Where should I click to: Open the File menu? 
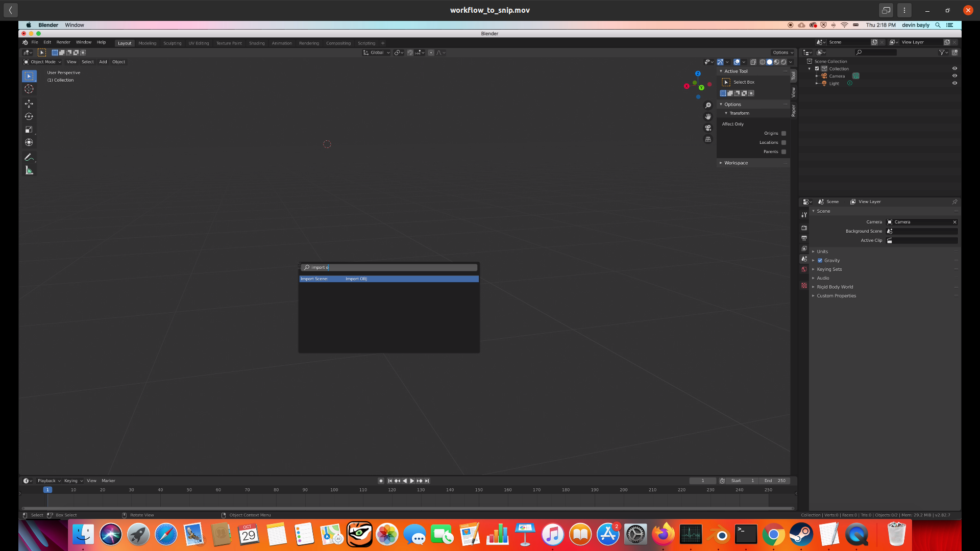point(35,42)
